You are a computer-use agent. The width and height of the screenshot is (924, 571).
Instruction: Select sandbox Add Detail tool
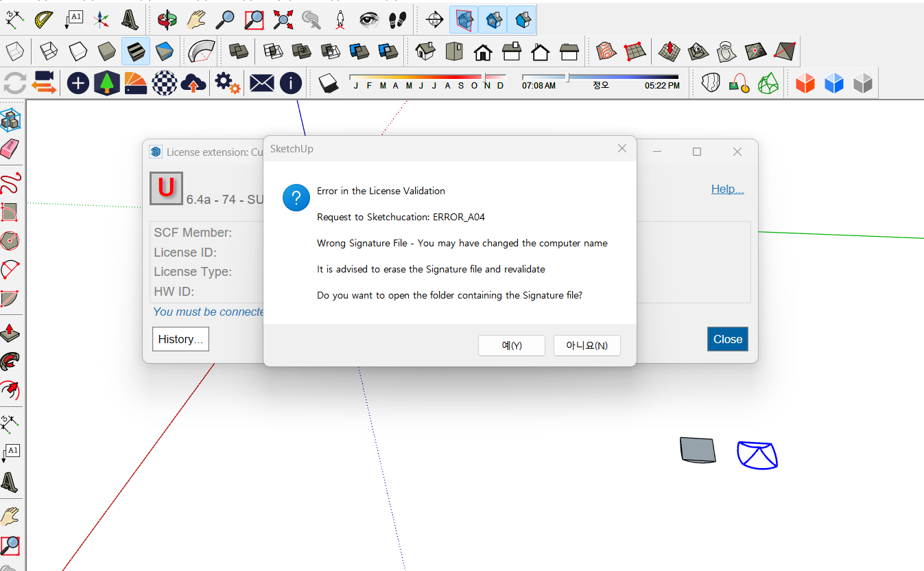point(756,51)
